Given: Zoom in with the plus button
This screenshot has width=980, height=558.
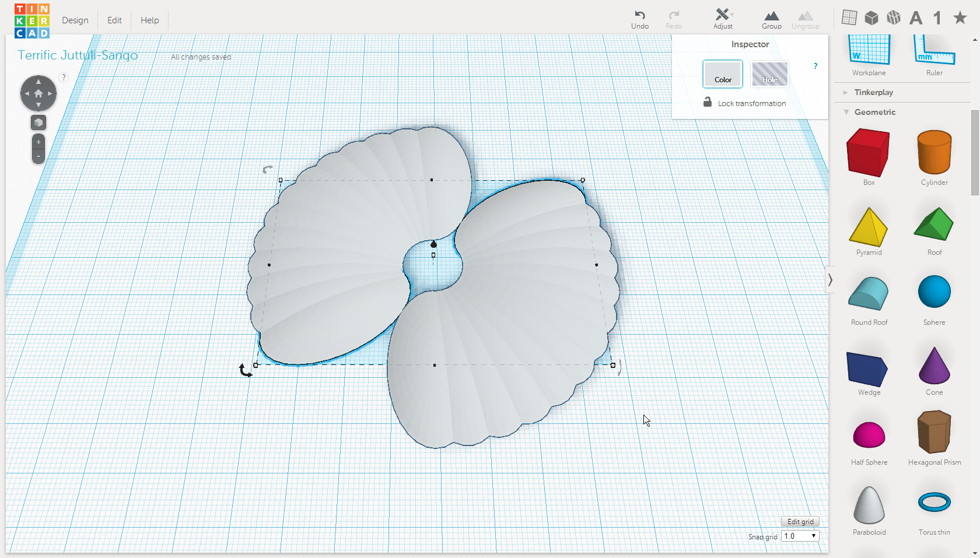Looking at the screenshot, I should pos(38,142).
